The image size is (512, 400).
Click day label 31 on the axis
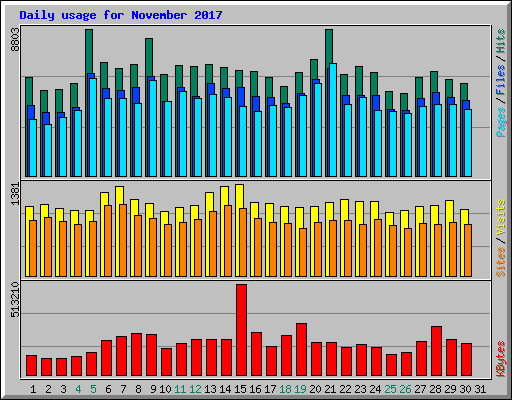480,389
